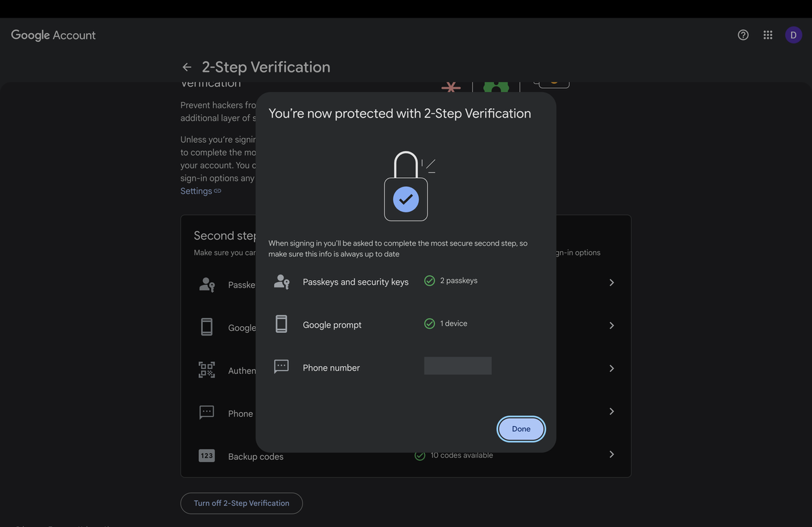Click the green check beside 1 device
812x527 pixels.
click(x=430, y=323)
